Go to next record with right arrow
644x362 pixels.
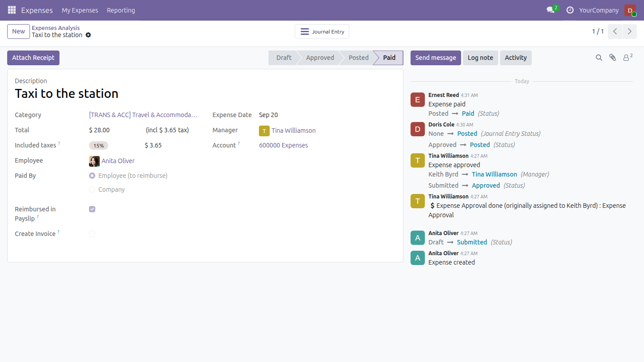[x=630, y=31]
